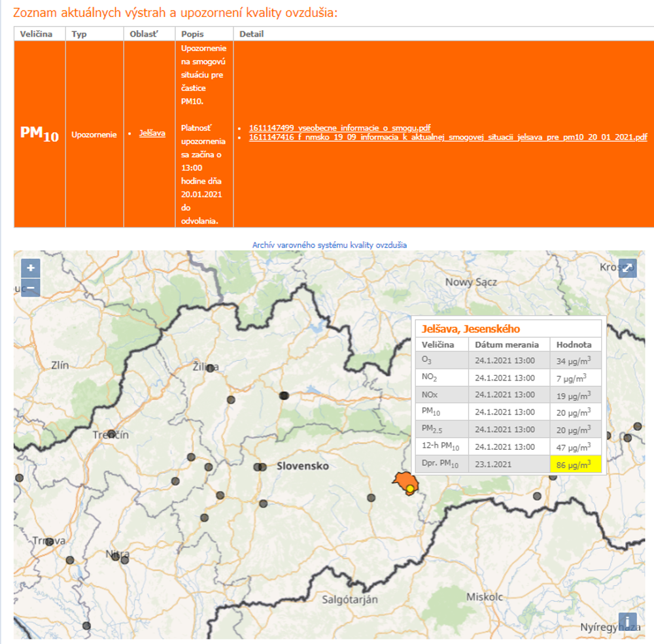Viewport: 654px width, 644px height.
Task: Open vseobecne_informacie_o_smogu.pdf link
Action: point(339,127)
